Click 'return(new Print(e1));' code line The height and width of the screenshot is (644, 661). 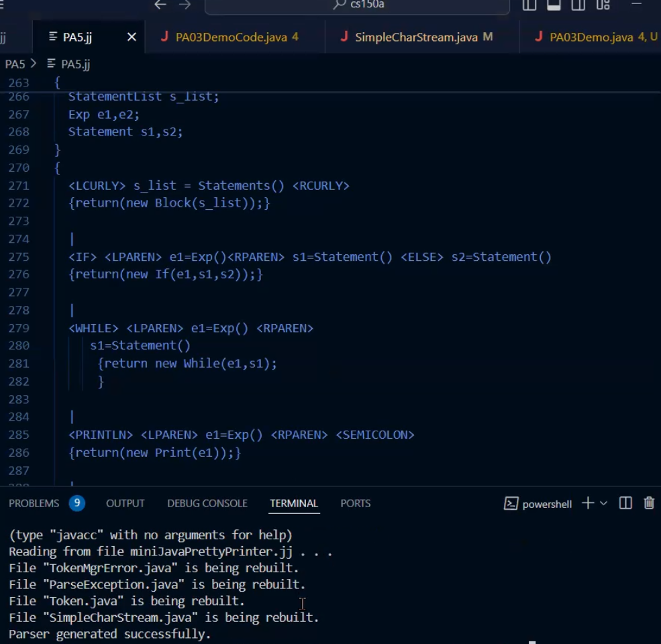point(155,453)
